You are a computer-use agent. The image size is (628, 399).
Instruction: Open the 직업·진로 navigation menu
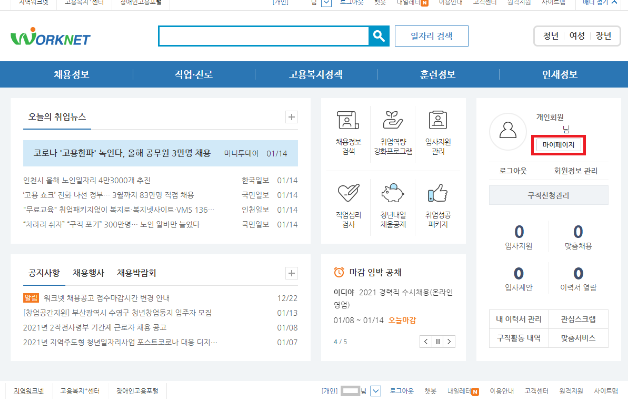(193, 75)
